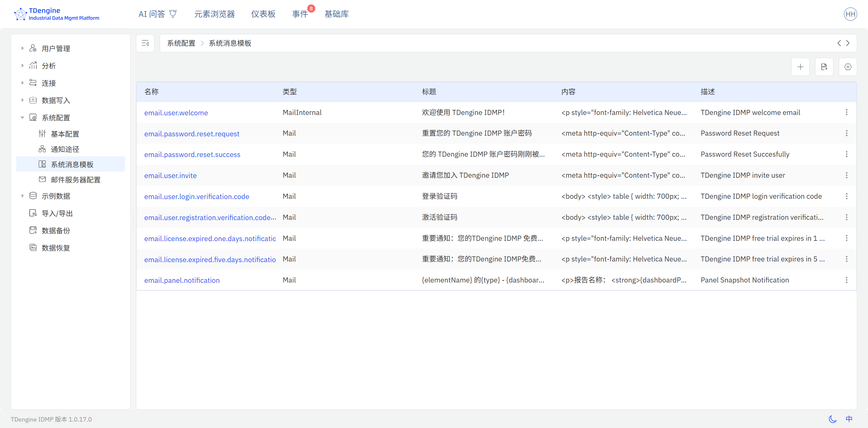Go to next tab with right chevron

(x=848, y=43)
